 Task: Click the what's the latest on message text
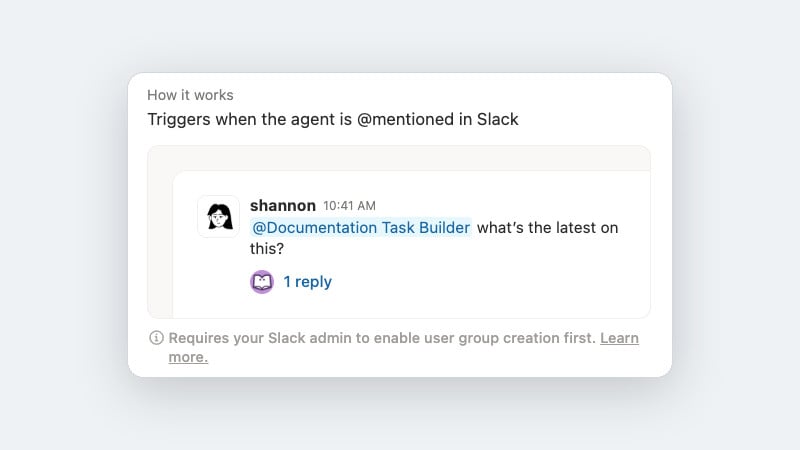(x=547, y=228)
